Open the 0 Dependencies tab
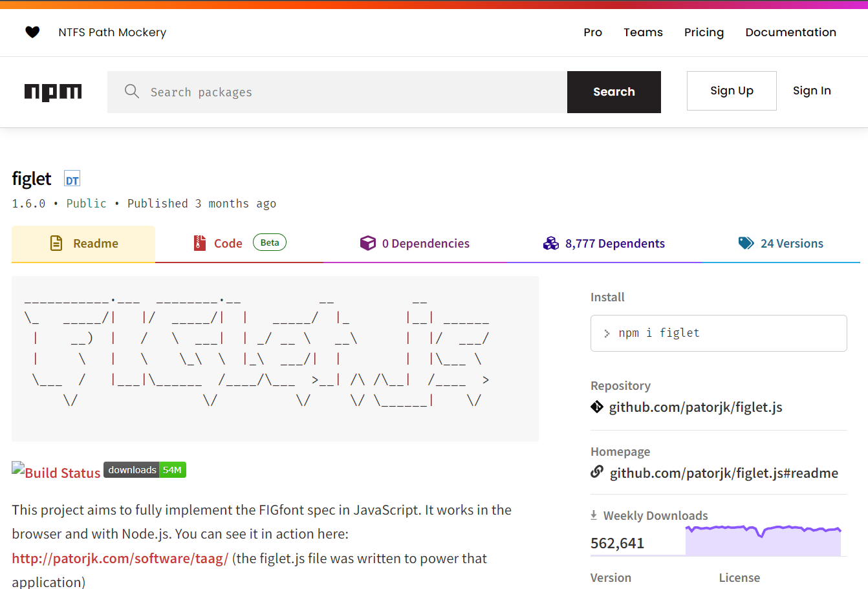Viewport: 868px width, 589px height. click(415, 244)
